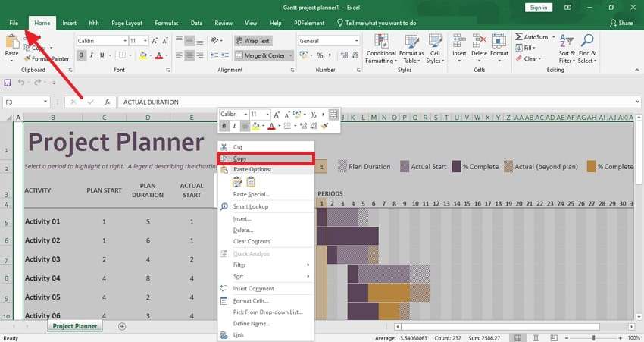Click the Insert cells icon in ribbon

[459, 41]
